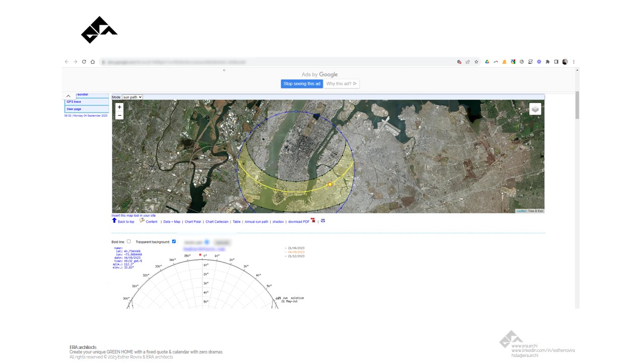Click the Content book icon
The width and height of the screenshot is (644, 362).
click(x=142, y=220)
